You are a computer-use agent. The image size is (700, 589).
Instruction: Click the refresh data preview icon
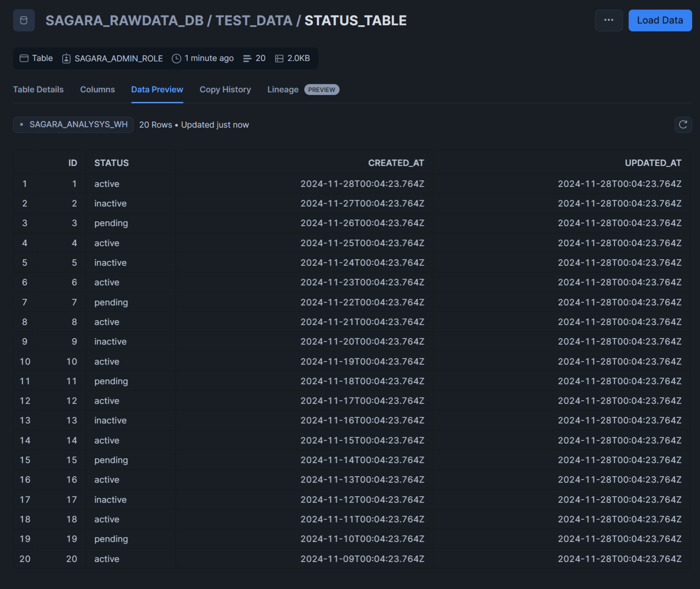683,125
